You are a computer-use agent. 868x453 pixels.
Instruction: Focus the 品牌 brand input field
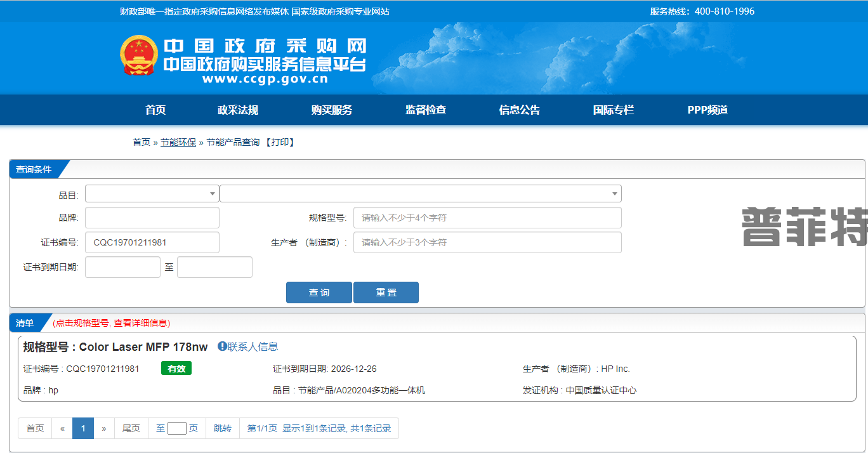pyautogui.click(x=152, y=218)
